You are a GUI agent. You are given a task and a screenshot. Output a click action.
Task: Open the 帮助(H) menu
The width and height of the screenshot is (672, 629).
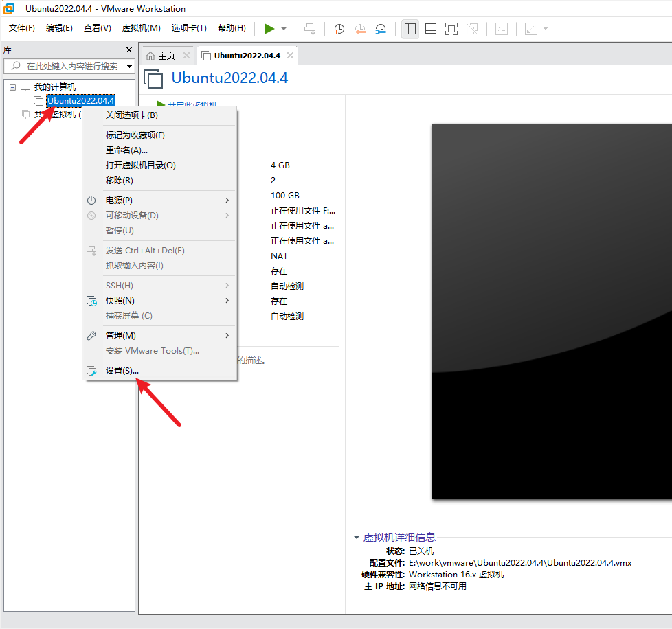(232, 28)
